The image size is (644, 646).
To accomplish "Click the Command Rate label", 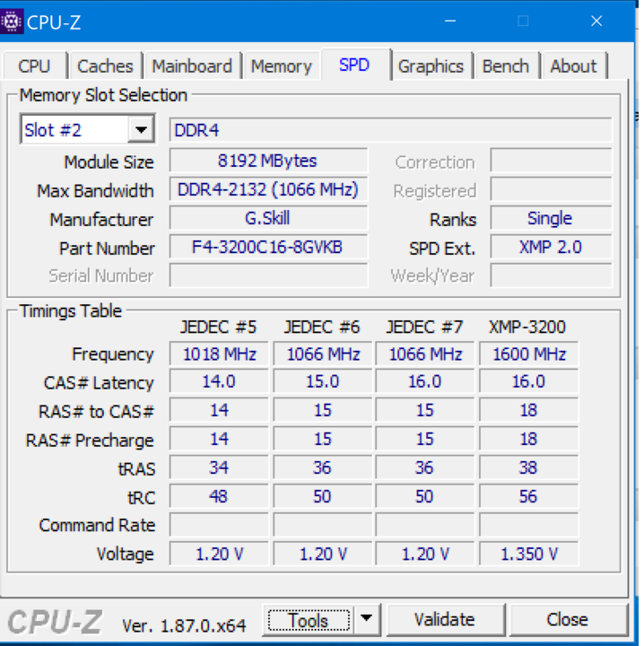I will [x=97, y=525].
